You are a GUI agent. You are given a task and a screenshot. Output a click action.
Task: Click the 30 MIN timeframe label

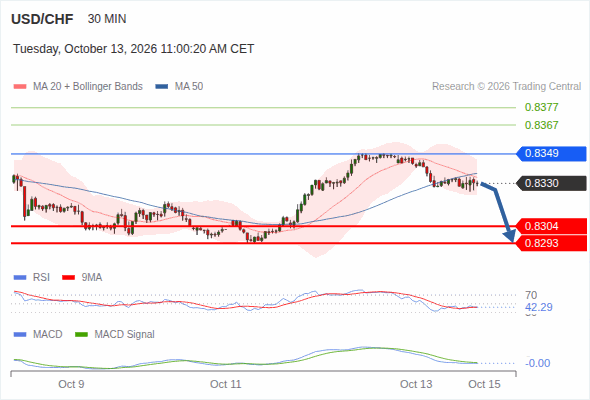(107, 19)
